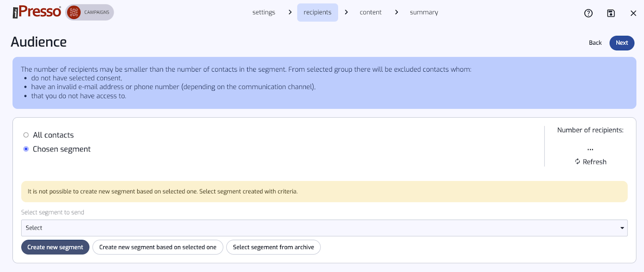Select the Chosen segment radio button
The width and height of the screenshot is (644, 272).
(x=26, y=149)
